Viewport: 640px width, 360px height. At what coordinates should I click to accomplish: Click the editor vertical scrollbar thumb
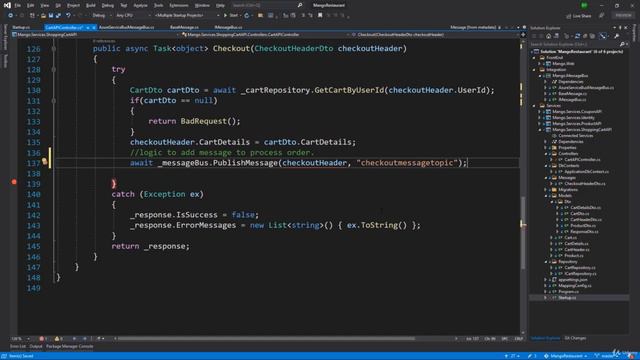(523, 233)
